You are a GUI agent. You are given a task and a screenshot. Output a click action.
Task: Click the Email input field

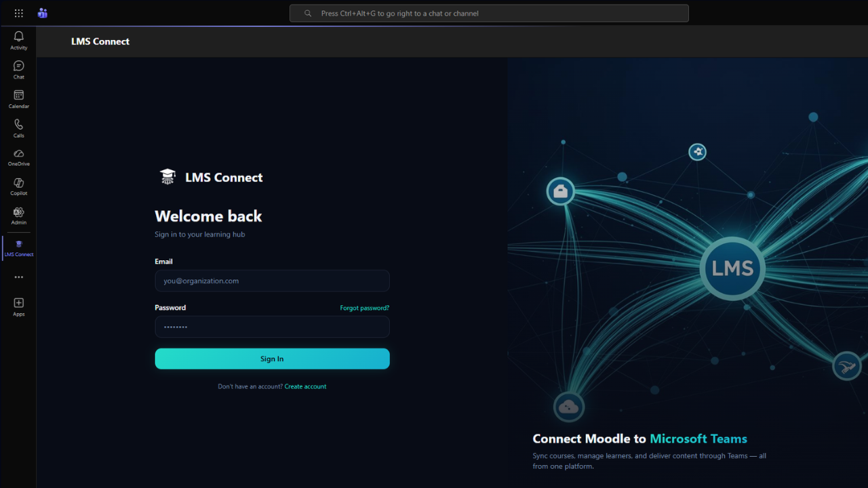[x=272, y=281]
